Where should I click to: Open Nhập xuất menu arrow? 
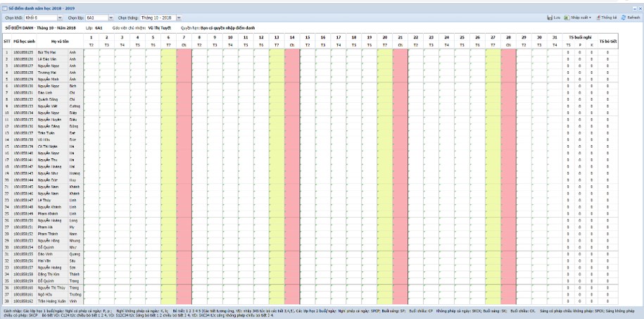[x=591, y=17]
